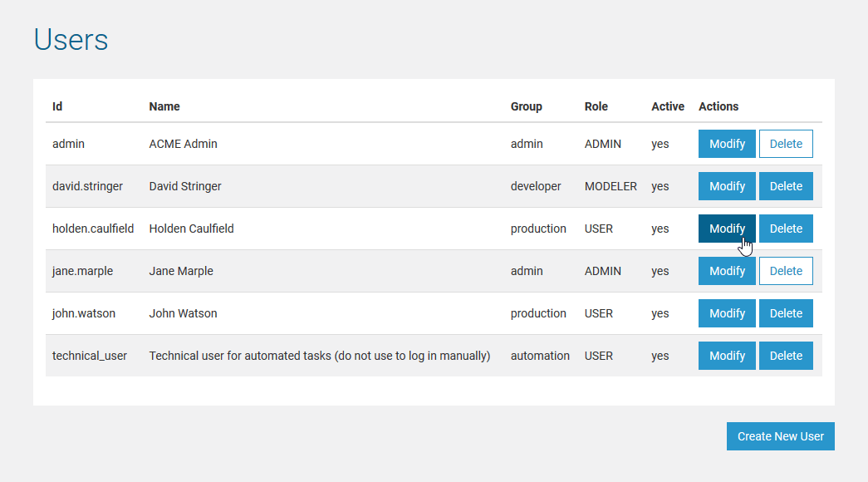Screen dimensions: 868x482
Task: Modify the david.stringer user
Action: point(727,186)
